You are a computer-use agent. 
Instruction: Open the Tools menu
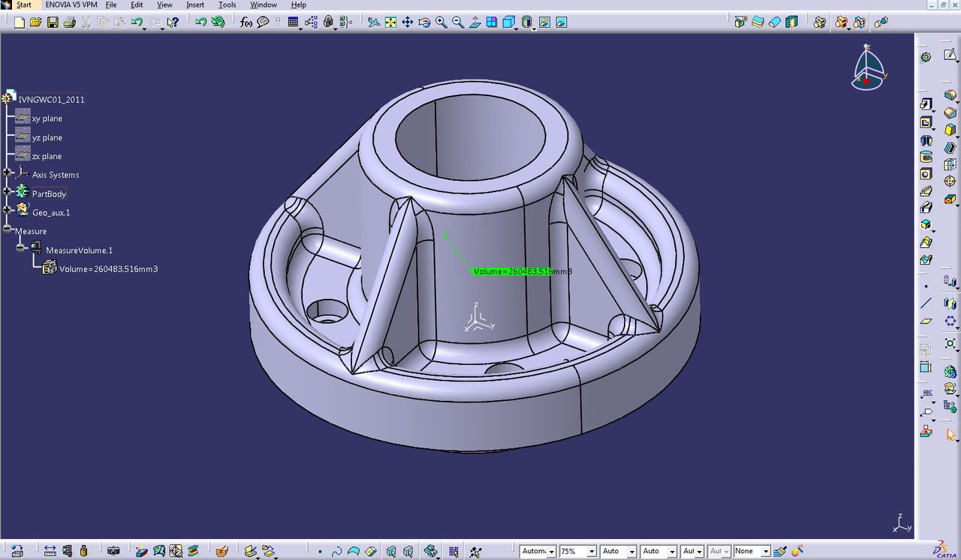[x=227, y=5]
